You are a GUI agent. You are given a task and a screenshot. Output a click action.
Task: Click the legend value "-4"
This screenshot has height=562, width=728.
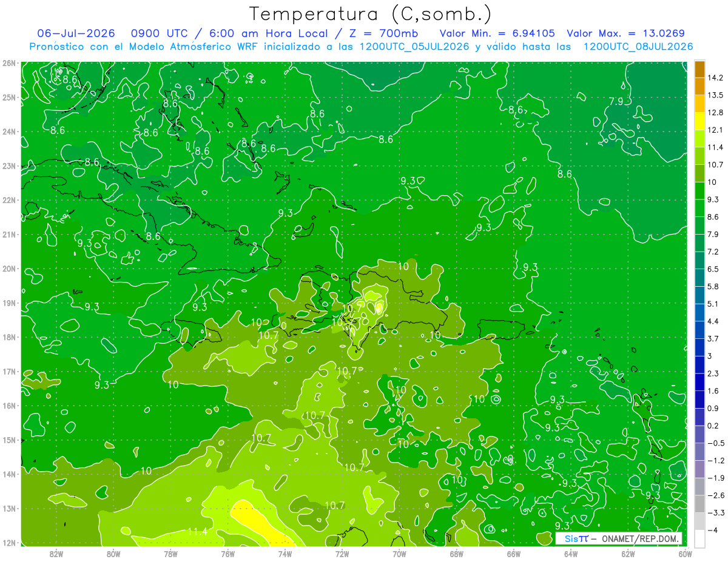pyautogui.click(x=712, y=530)
